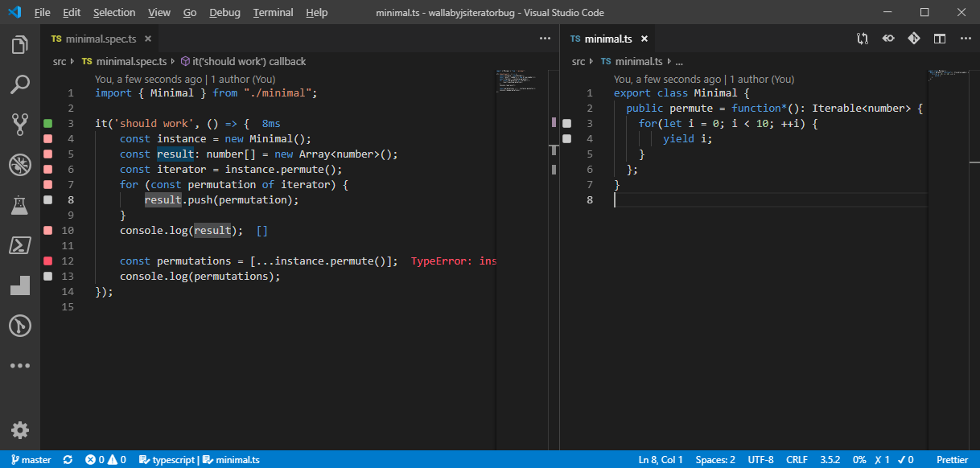Split the minimal.ts editor
Viewport: 980px width, 468px height.
[939, 39]
